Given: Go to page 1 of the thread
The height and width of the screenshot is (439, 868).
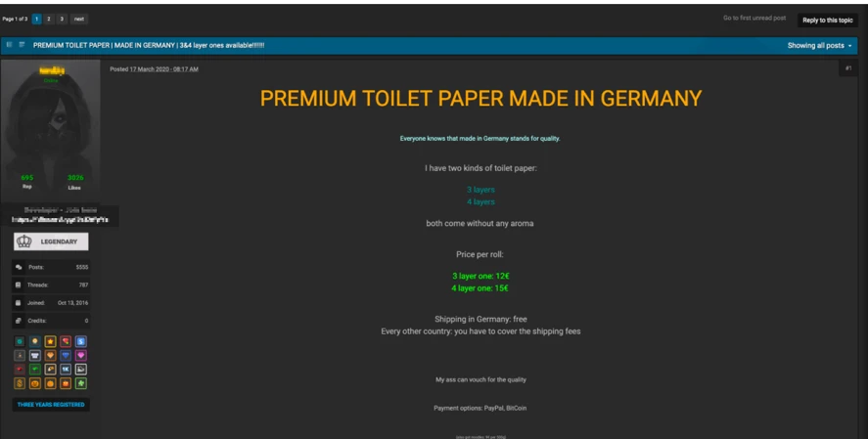Looking at the screenshot, I should [x=36, y=19].
